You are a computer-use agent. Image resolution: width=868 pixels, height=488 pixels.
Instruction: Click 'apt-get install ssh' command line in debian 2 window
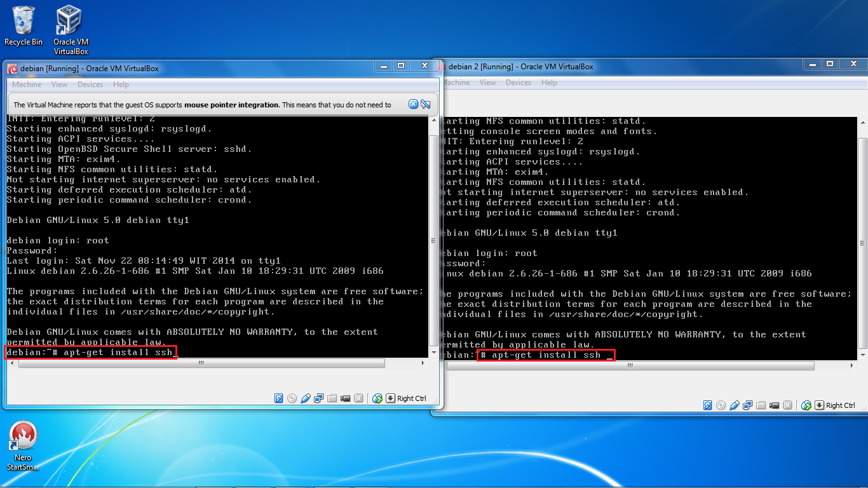(546, 355)
